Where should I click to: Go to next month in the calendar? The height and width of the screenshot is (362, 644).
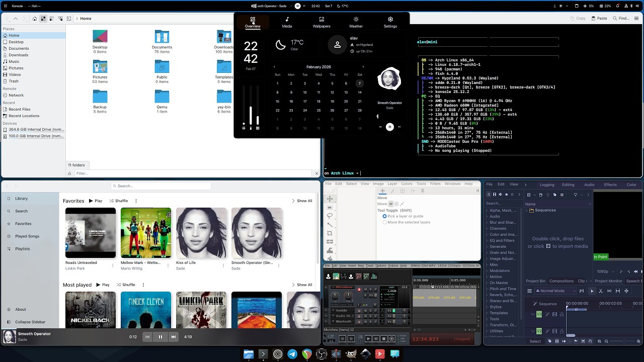click(363, 67)
